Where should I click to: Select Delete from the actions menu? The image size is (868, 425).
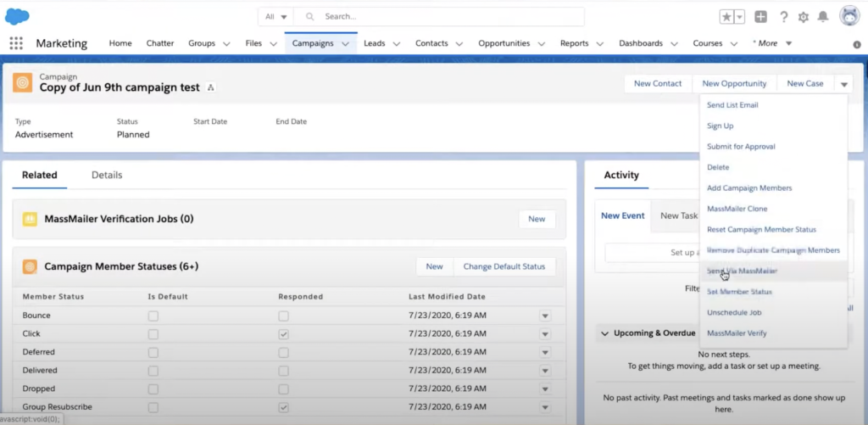(x=718, y=167)
